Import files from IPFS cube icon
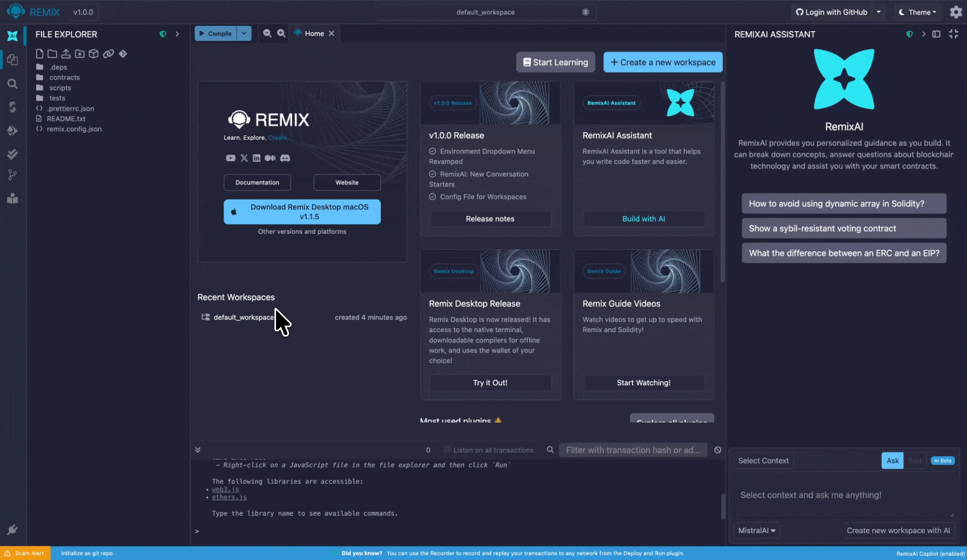This screenshot has width=967, height=560. click(93, 53)
